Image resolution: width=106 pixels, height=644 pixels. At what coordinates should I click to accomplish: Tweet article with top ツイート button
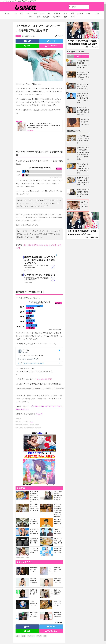coord(51,41)
